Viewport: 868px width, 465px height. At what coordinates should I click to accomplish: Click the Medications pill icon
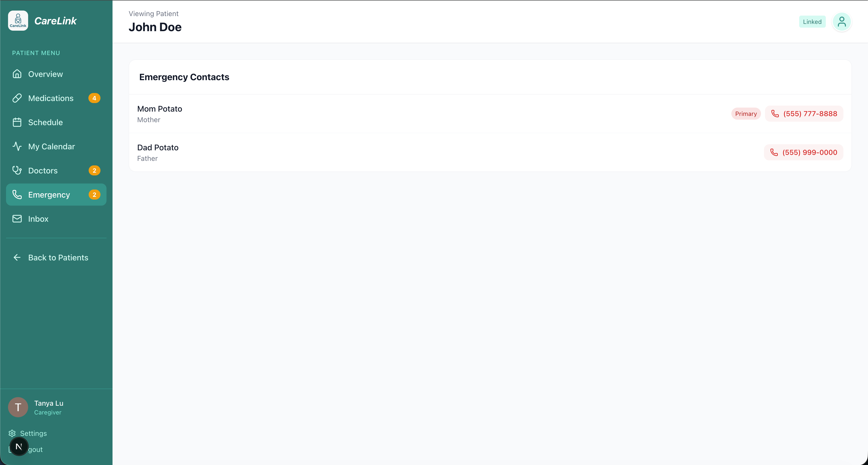pyautogui.click(x=17, y=98)
